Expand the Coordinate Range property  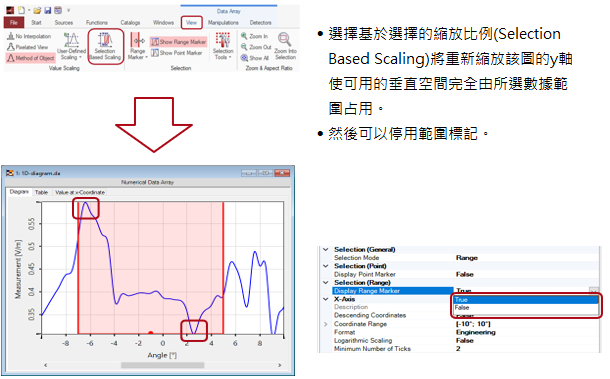[x=326, y=324]
